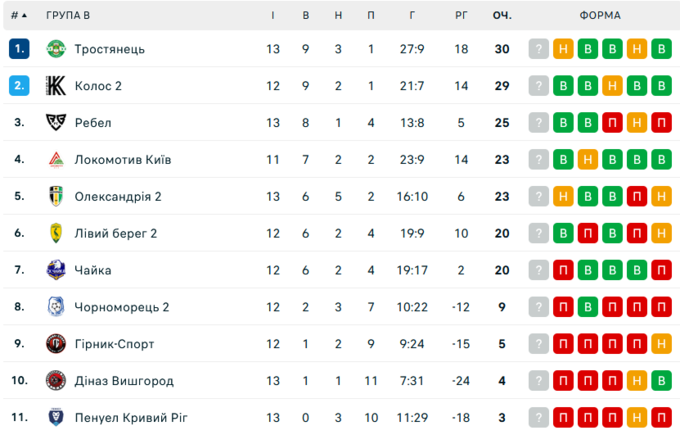Click the Тростянець team logo
Image resolution: width=680 pixels, height=435 pixels.
pos(56,49)
